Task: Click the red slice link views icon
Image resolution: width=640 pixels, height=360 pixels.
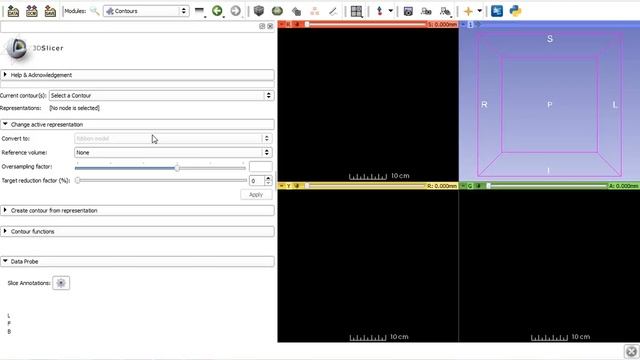Action: (x=297, y=24)
